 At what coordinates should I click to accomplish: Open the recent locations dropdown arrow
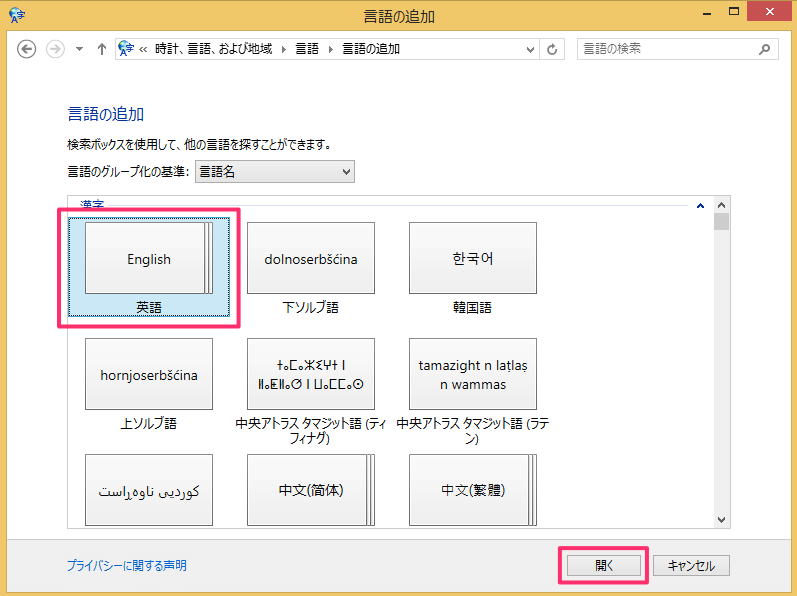pyautogui.click(x=79, y=49)
